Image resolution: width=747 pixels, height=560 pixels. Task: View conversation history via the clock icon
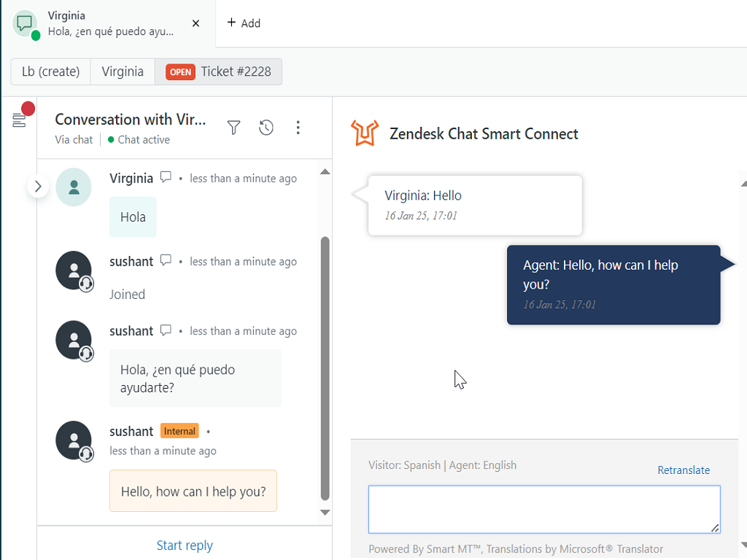point(266,127)
